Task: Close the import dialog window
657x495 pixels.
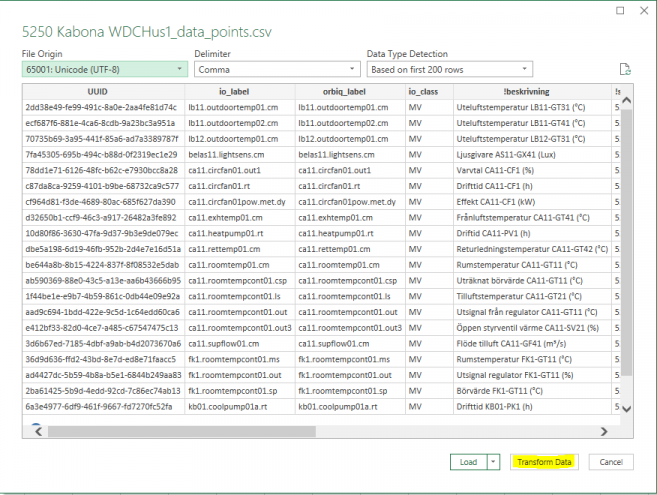Action: 644,10
